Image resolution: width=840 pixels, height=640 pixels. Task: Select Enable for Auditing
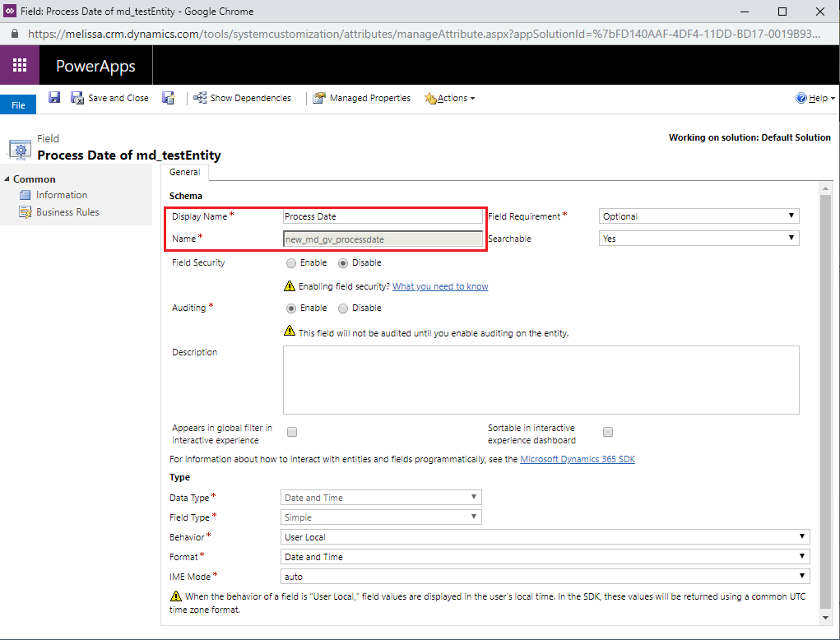click(291, 308)
